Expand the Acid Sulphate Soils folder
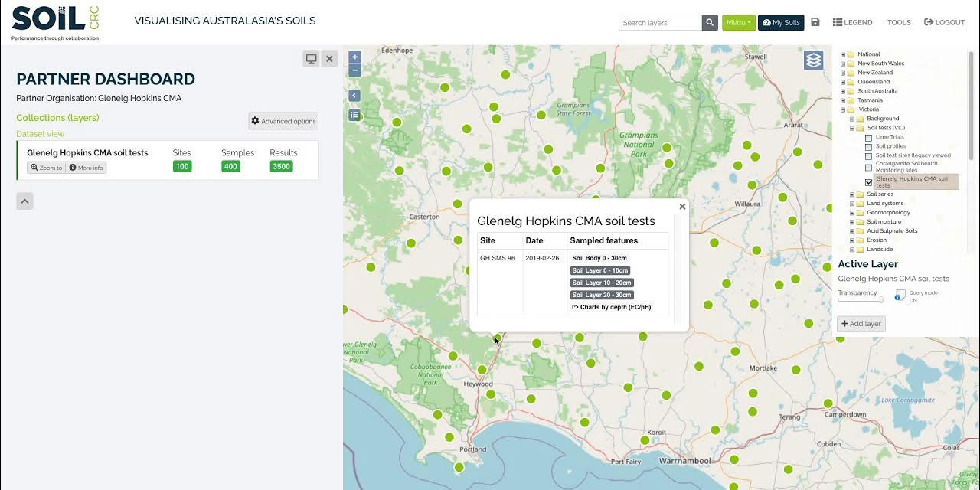The height and width of the screenshot is (490, 980). point(852,231)
